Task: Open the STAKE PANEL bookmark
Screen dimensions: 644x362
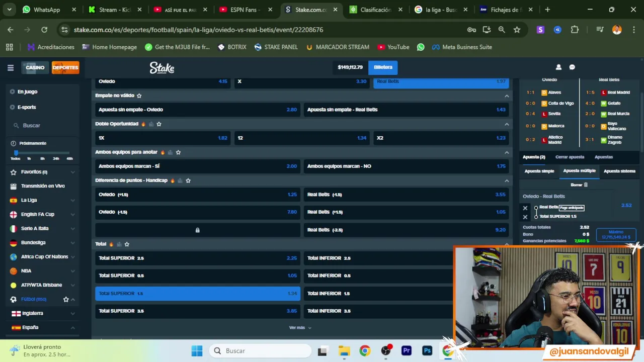Action: click(x=276, y=47)
